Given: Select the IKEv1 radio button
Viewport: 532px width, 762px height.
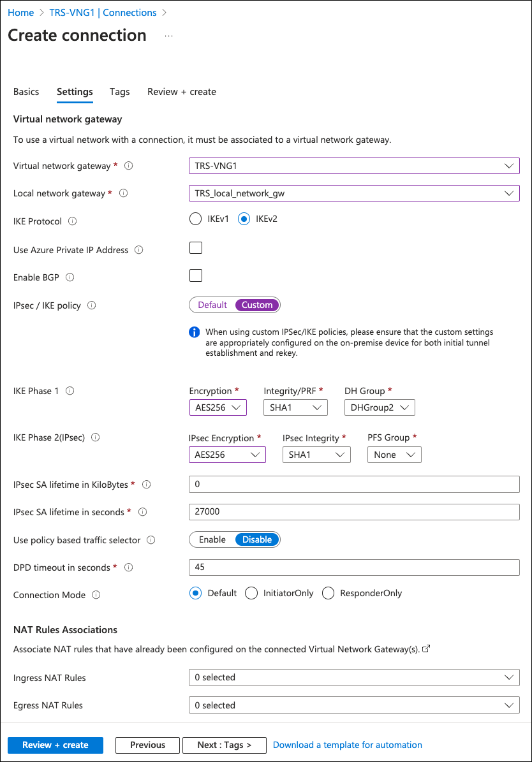Looking at the screenshot, I should pyautogui.click(x=195, y=219).
